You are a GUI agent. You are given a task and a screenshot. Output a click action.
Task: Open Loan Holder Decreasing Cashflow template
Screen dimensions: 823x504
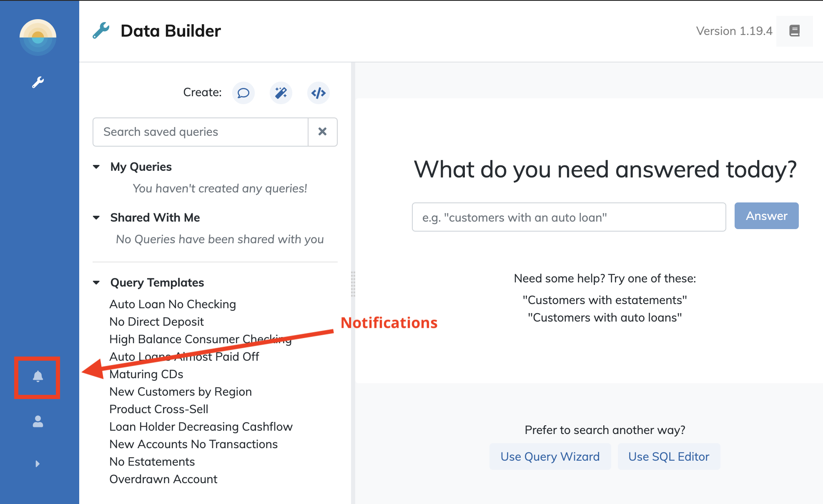(x=201, y=427)
